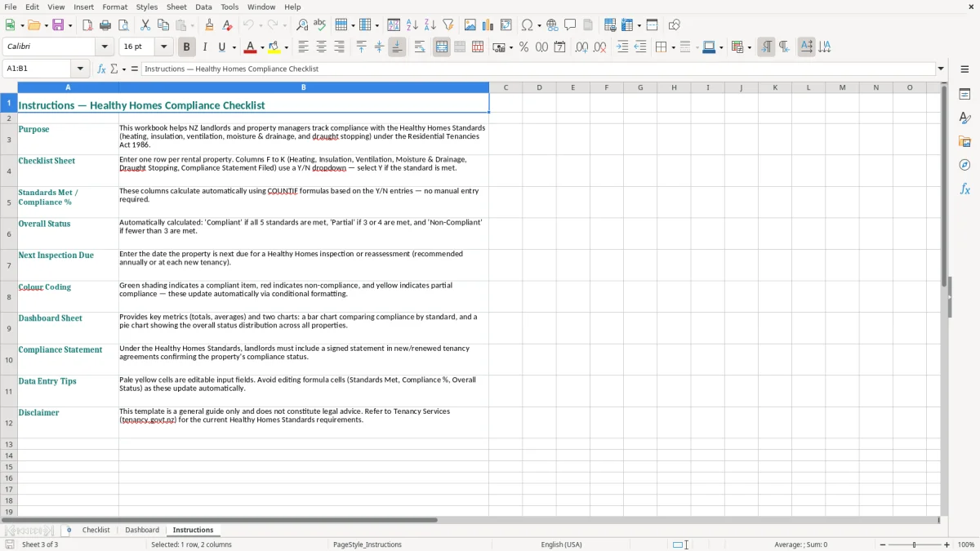Open the sidebar Functions panel
Viewport: 980px width, 551px height.
point(964,189)
